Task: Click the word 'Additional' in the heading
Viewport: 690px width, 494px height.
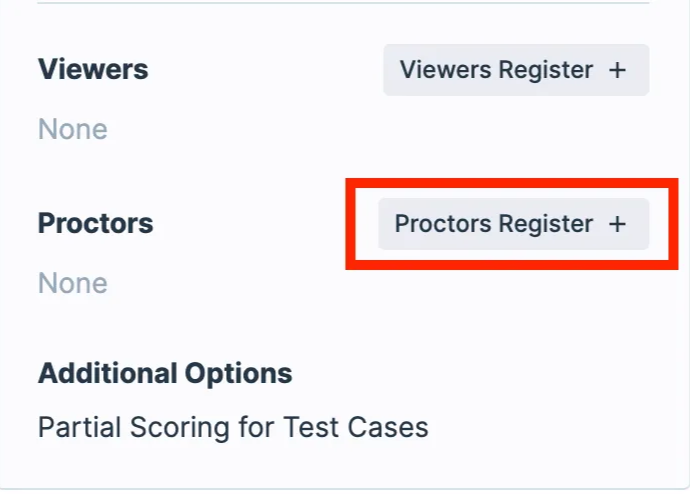Action: coord(107,374)
